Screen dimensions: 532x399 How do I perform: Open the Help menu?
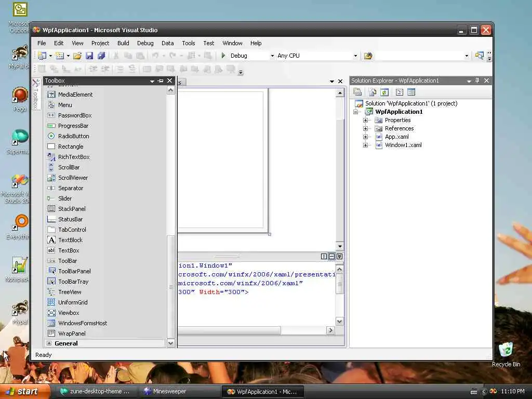(x=256, y=43)
